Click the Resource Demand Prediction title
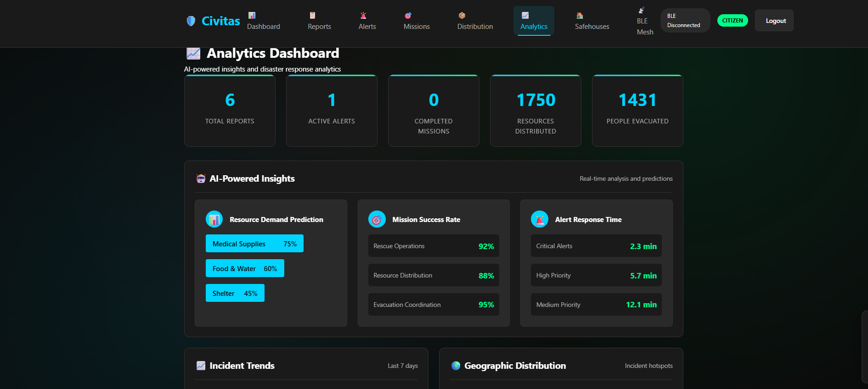This screenshot has width=868, height=389. click(276, 220)
